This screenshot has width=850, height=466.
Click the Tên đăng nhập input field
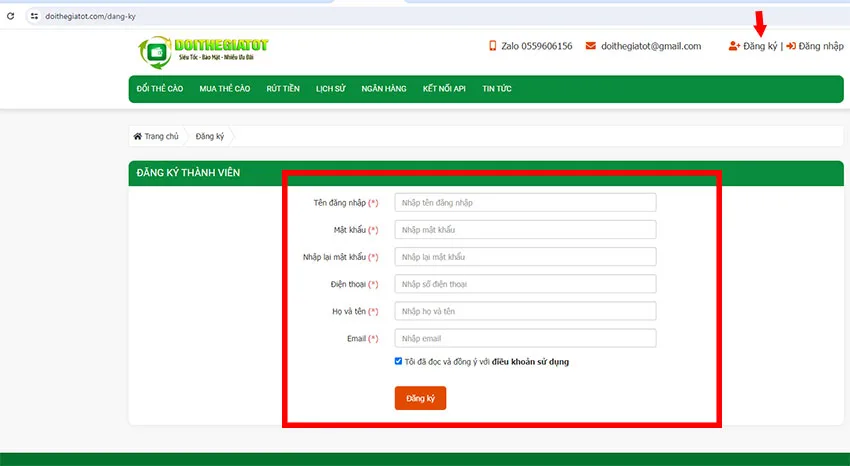point(525,203)
